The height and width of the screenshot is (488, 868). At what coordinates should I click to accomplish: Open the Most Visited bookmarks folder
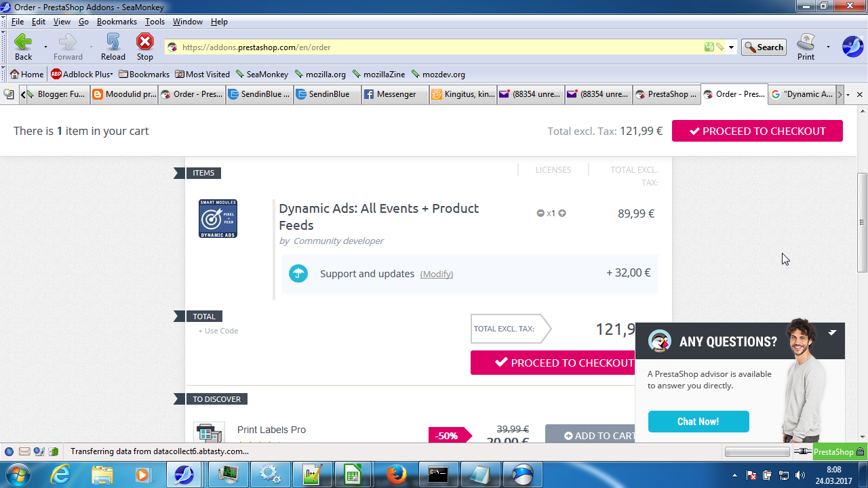tap(202, 75)
